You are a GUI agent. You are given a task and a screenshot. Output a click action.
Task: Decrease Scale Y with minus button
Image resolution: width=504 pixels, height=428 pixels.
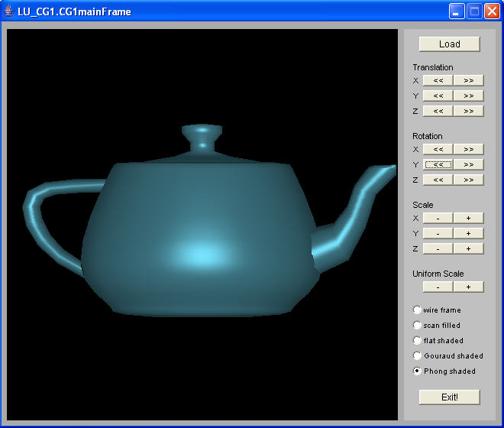click(x=438, y=233)
